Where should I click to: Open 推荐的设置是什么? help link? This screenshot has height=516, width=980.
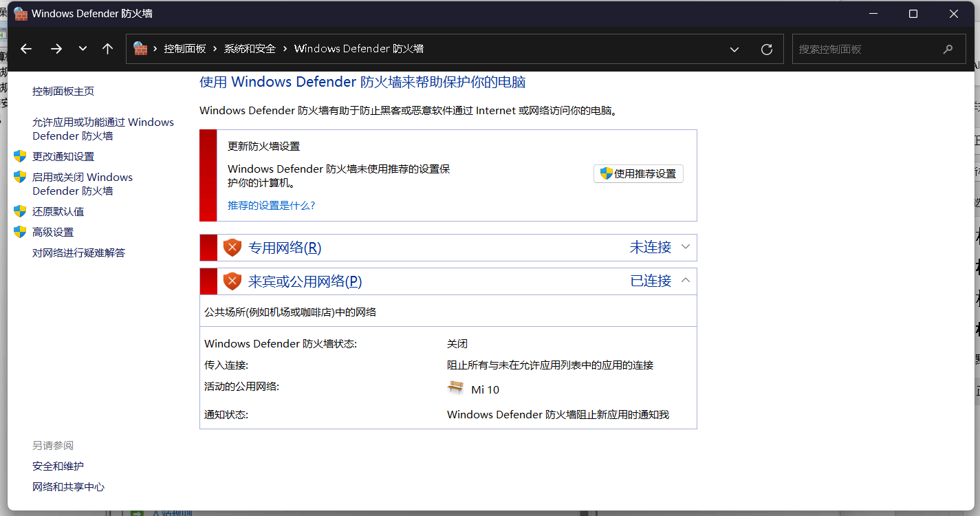272,206
